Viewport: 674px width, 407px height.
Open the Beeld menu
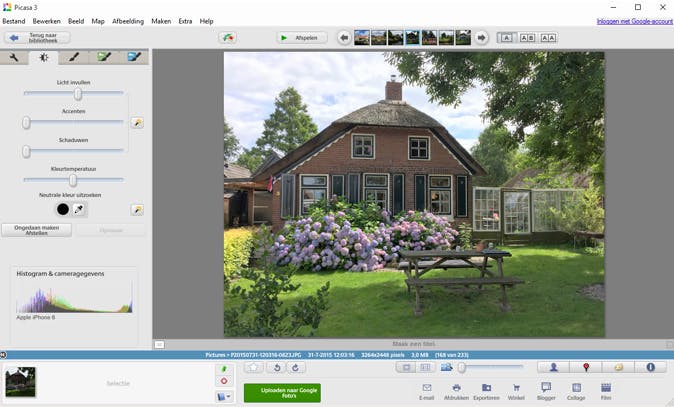pyautogui.click(x=76, y=21)
